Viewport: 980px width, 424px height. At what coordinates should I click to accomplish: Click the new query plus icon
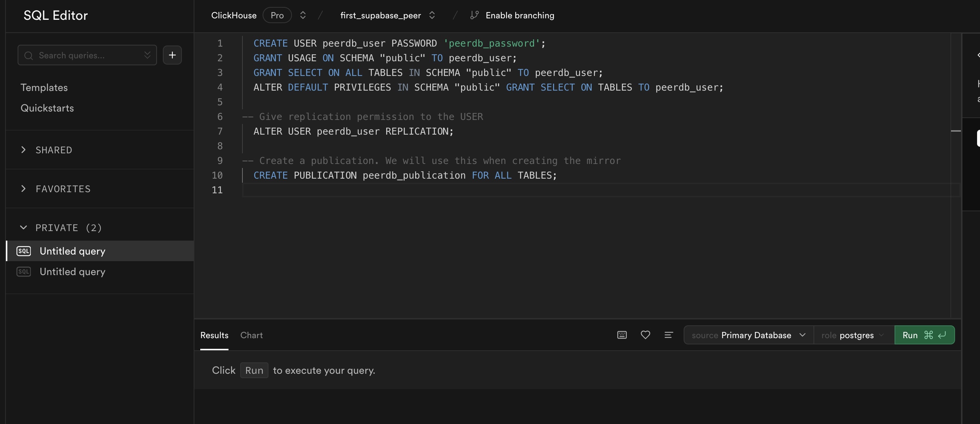pos(172,54)
